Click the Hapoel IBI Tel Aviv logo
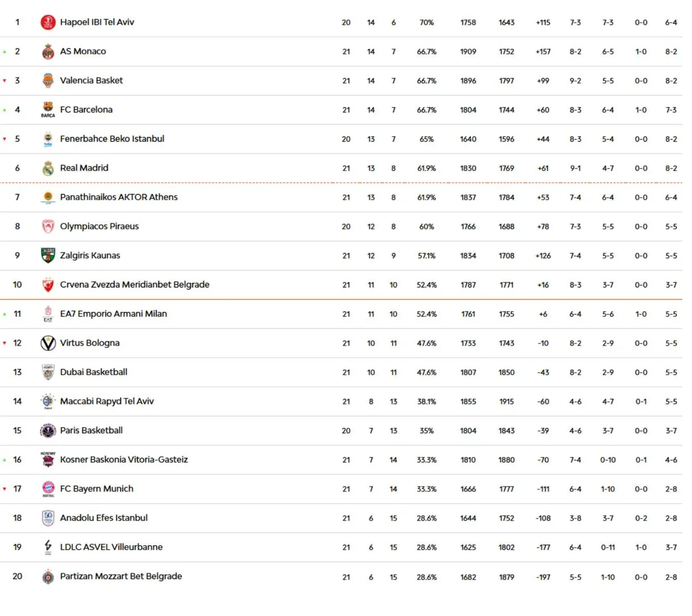The width and height of the screenshot is (692, 616). coord(48,22)
